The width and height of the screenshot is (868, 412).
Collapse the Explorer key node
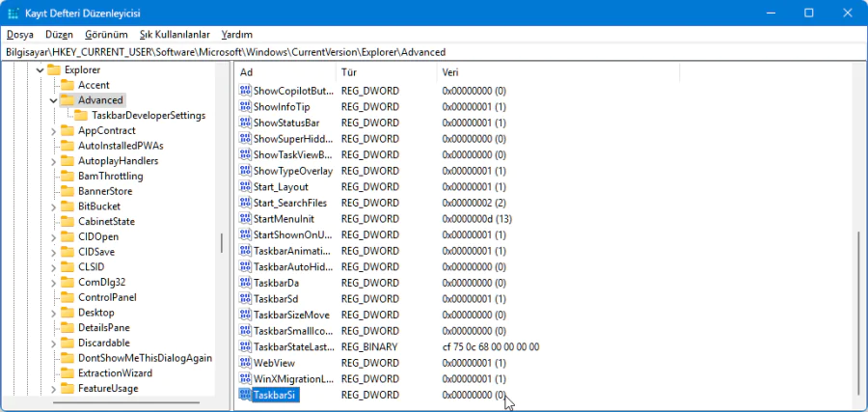click(x=40, y=70)
